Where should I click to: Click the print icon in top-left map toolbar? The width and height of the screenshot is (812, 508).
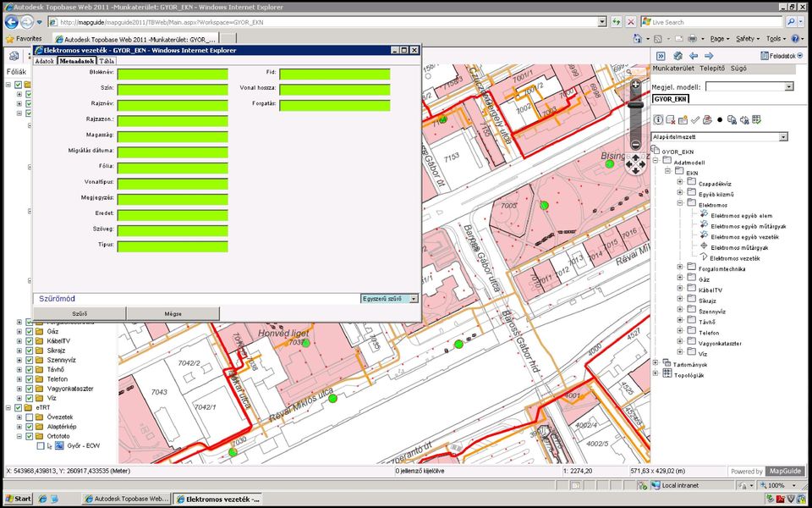pyautogui.click(x=14, y=56)
